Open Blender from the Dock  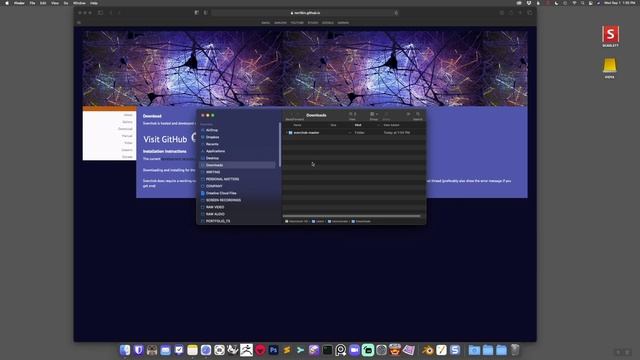coord(428,350)
